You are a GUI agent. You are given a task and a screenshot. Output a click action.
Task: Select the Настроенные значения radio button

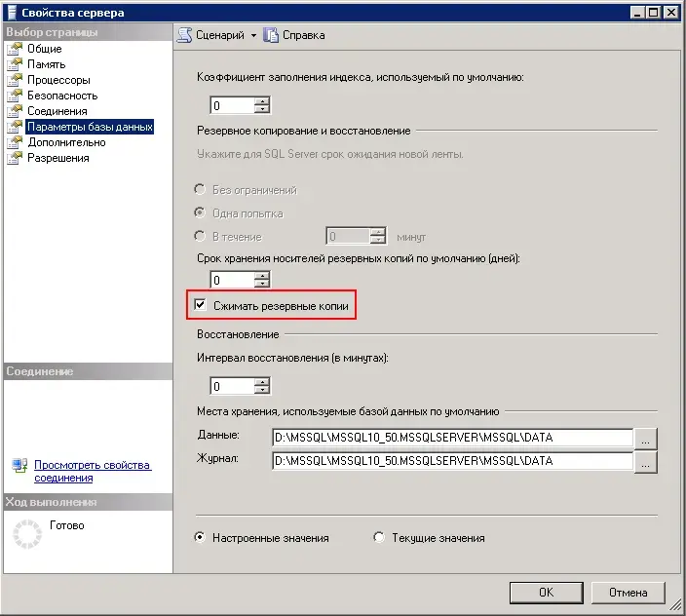click(201, 537)
